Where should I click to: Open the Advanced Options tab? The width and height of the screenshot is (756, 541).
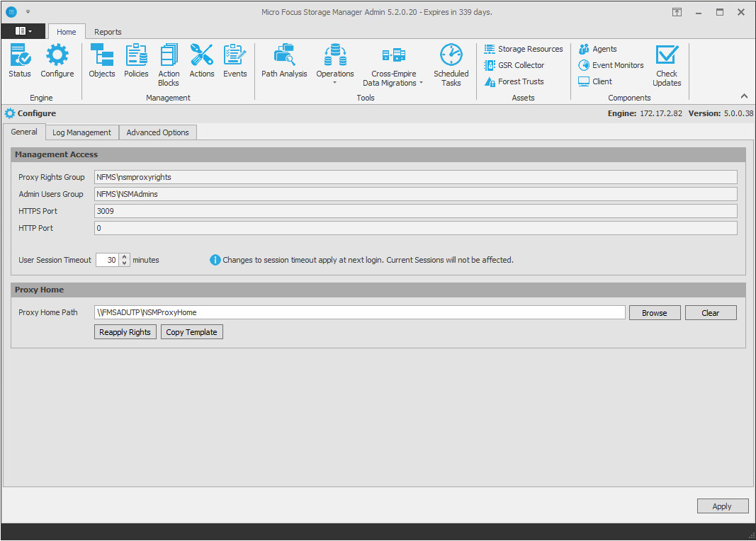157,132
